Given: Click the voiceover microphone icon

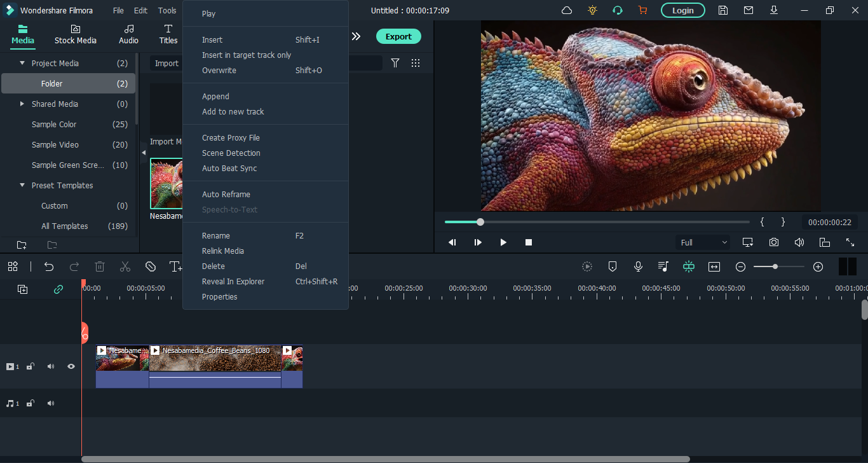Looking at the screenshot, I should [x=638, y=266].
